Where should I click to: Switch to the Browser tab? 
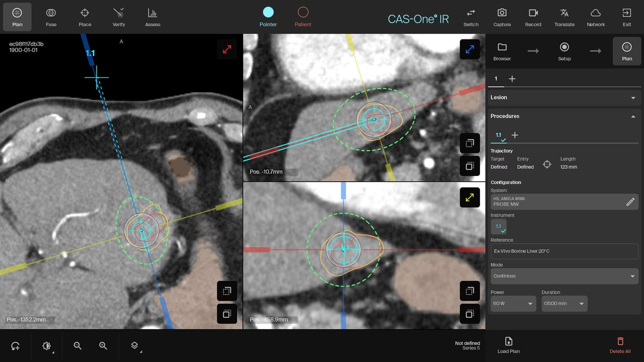pyautogui.click(x=502, y=51)
